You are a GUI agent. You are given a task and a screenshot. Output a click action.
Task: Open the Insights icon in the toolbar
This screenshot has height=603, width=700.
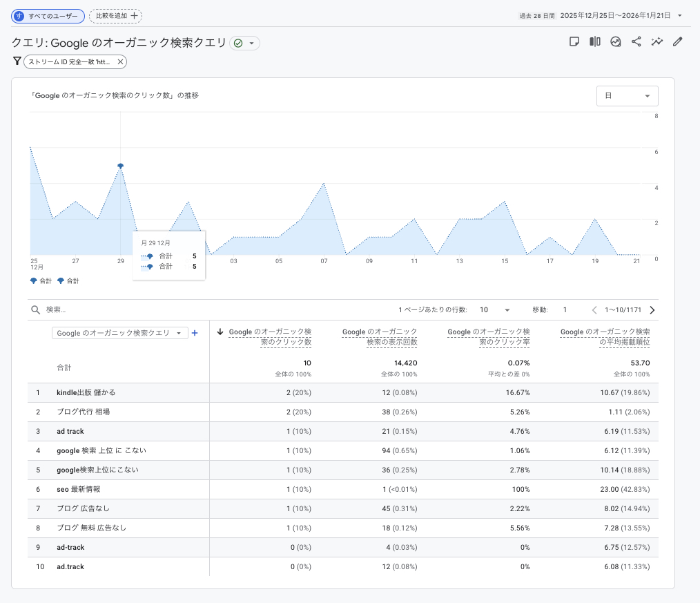(615, 42)
